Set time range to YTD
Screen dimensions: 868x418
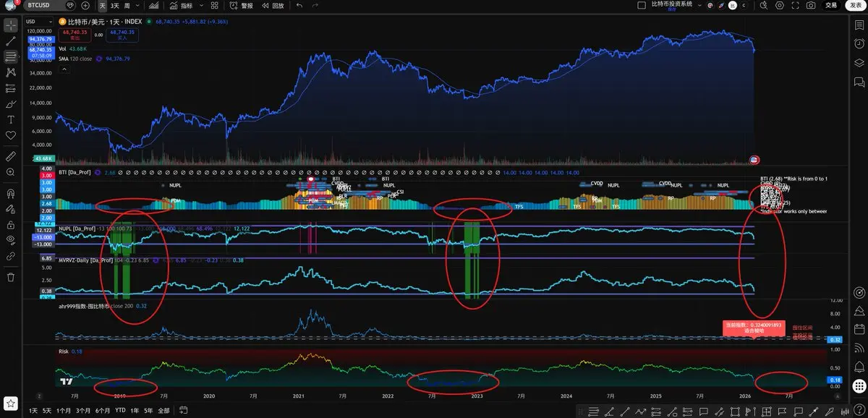119,410
